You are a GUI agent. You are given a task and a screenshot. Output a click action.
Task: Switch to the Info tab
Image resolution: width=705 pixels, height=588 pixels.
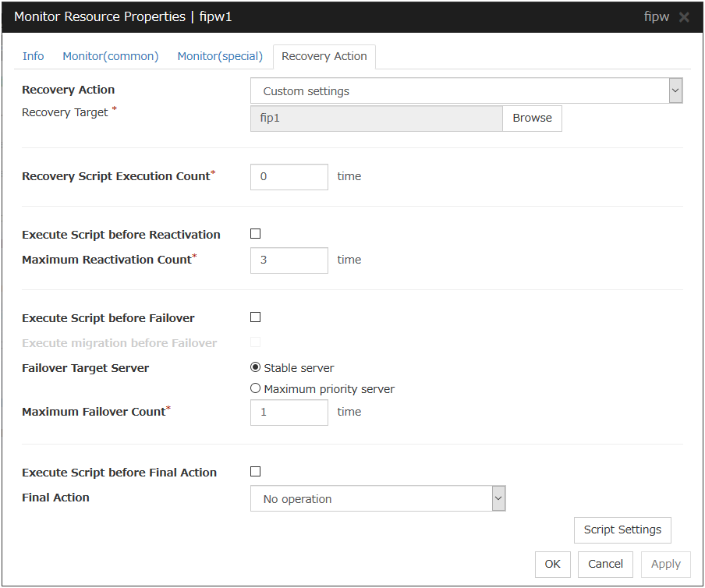tap(34, 56)
